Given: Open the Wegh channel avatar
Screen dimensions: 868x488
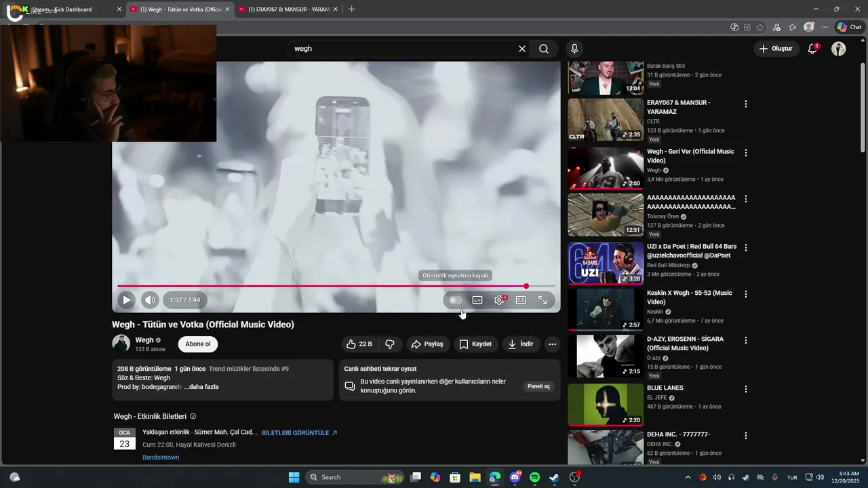Looking at the screenshot, I should (121, 344).
